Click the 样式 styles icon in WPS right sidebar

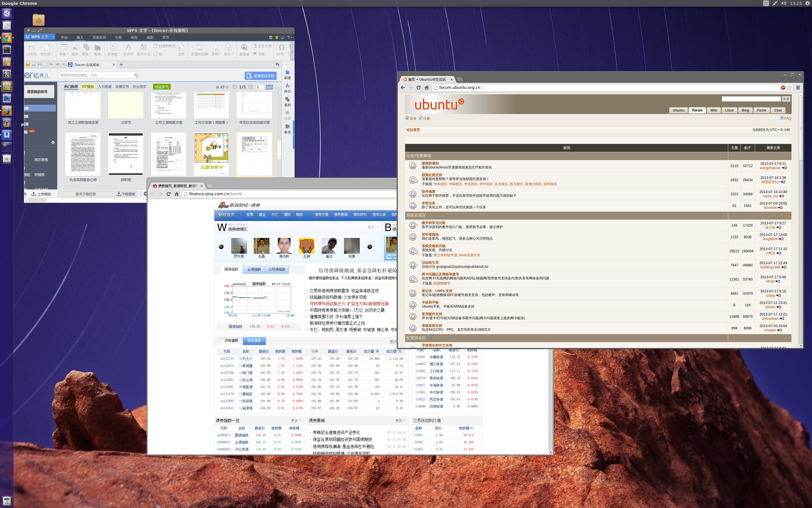pyautogui.click(x=287, y=86)
